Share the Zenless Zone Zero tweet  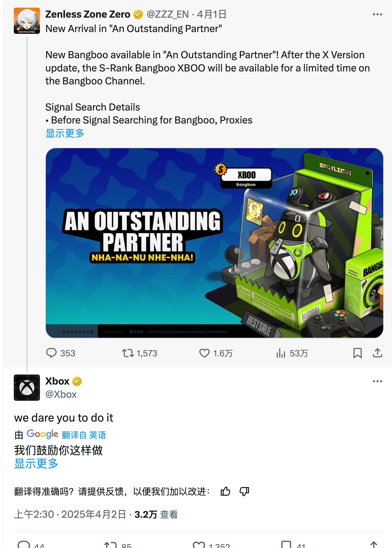pos(377,353)
